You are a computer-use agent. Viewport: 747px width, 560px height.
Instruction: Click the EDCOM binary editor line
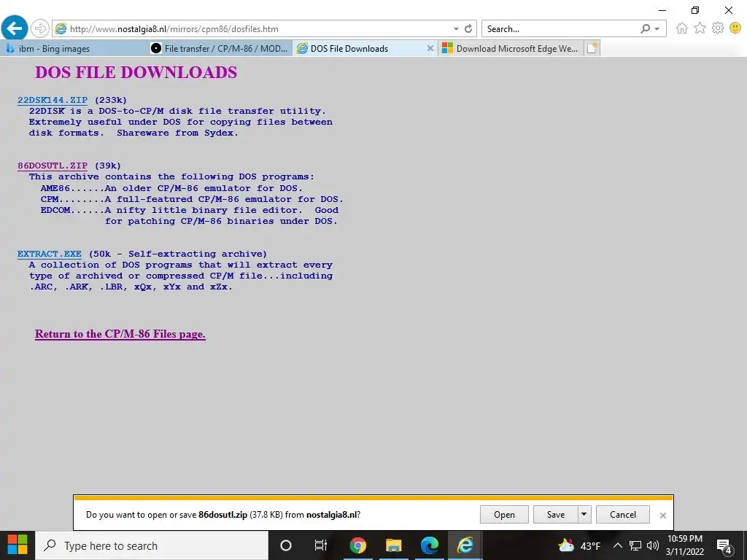click(190, 210)
